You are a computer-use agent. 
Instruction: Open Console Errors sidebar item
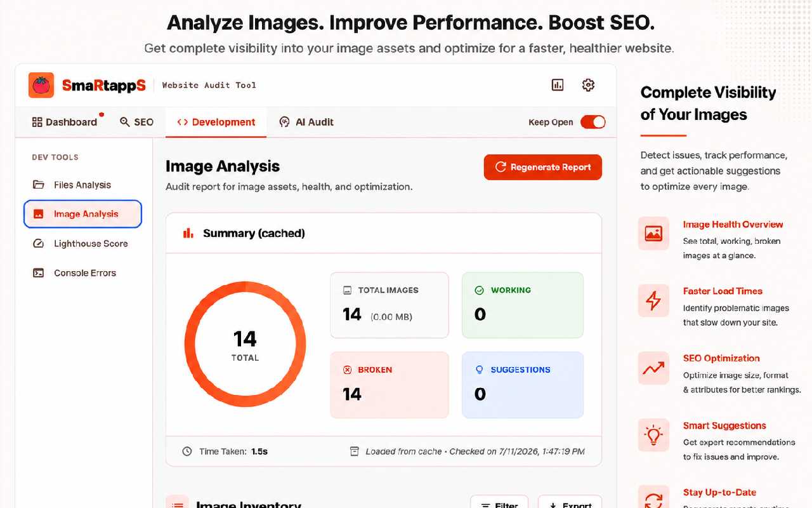pos(82,273)
